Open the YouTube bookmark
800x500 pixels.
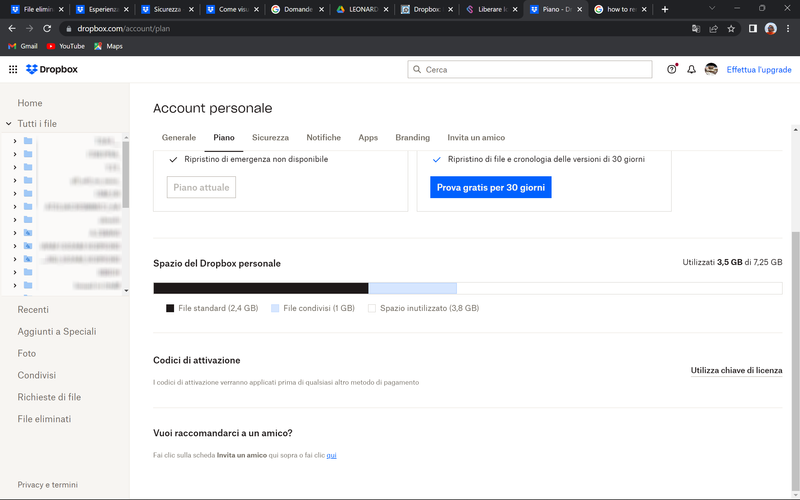coord(65,46)
